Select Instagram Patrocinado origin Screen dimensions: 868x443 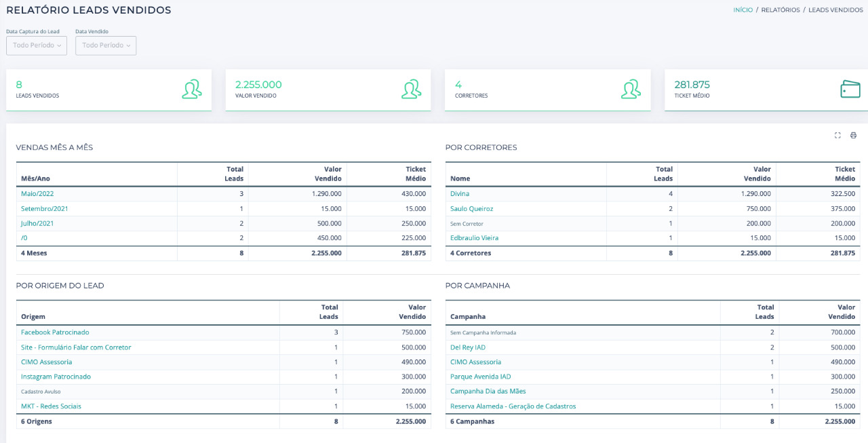56,377
